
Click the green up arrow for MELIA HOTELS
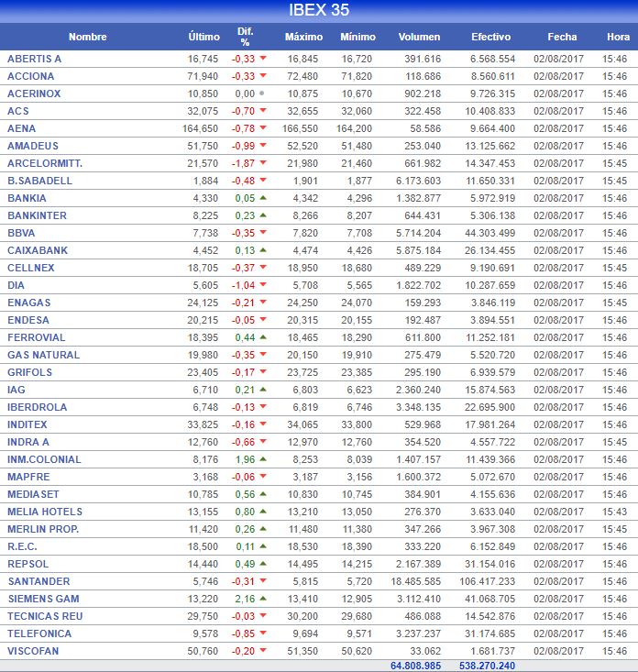[263, 512]
